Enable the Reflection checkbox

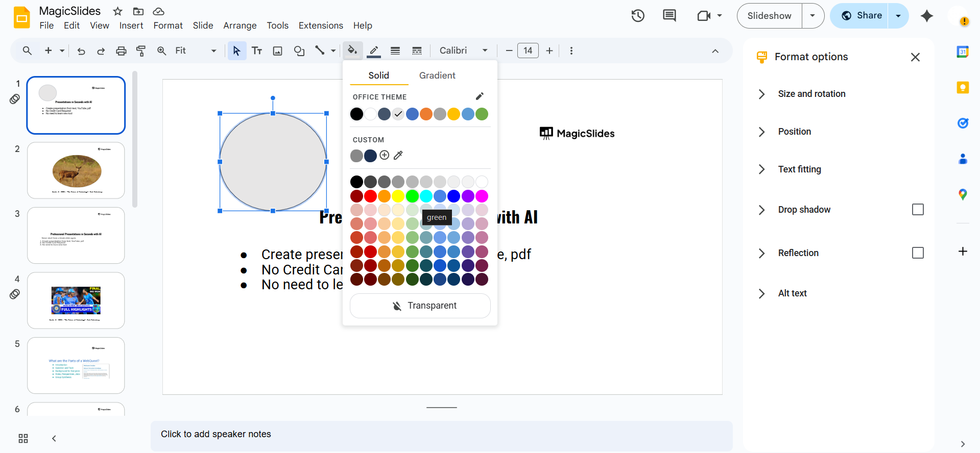tap(917, 253)
